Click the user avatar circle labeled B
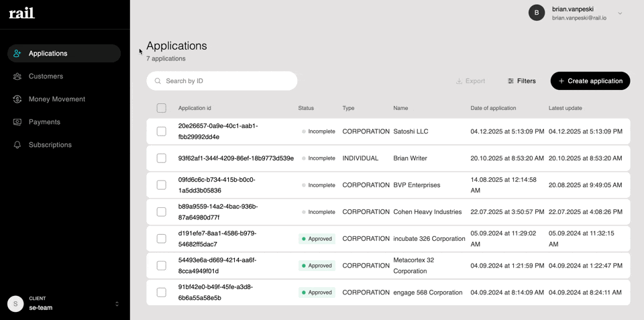This screenshot has height=320, width=644. tap(537, 13)
